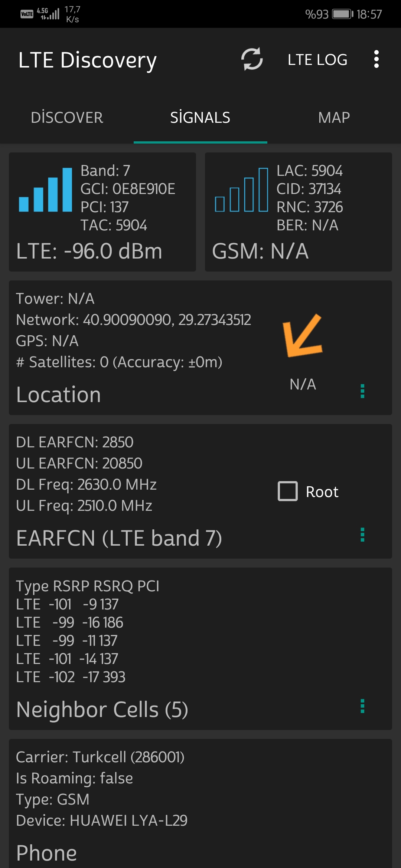
Task: Open the LTE LOG button
Action: tap(317, 60)
